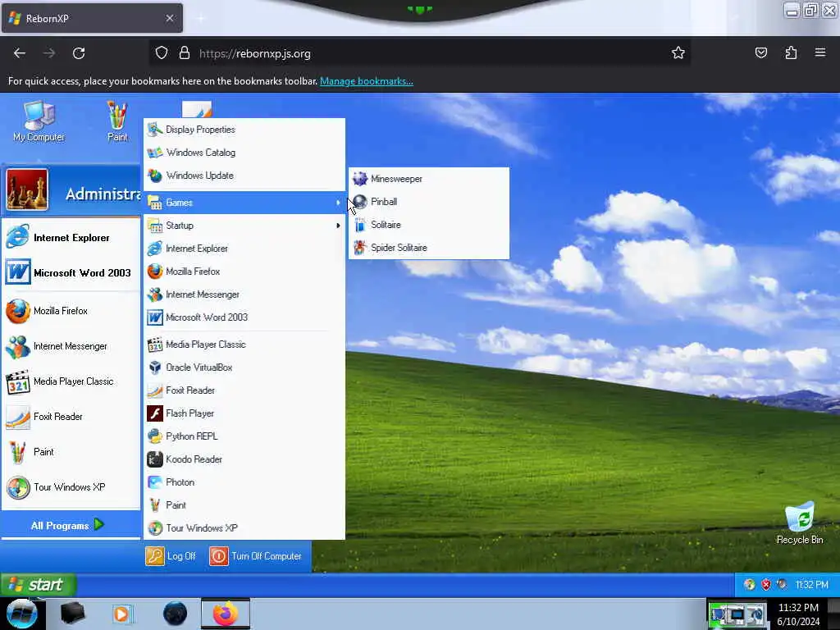The image size is (840, 630).
Task: Click the Windows Update icon
Action: point(155,176)
